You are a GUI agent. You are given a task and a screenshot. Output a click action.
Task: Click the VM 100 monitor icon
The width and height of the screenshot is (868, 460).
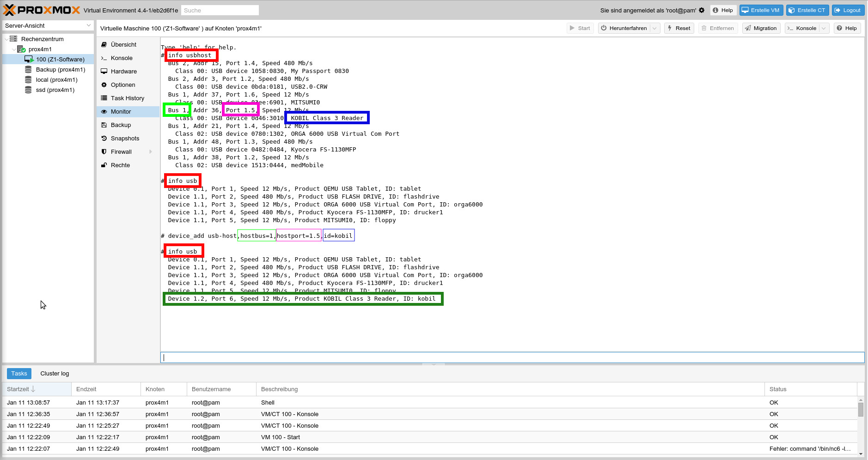click(x=29, y=60)
